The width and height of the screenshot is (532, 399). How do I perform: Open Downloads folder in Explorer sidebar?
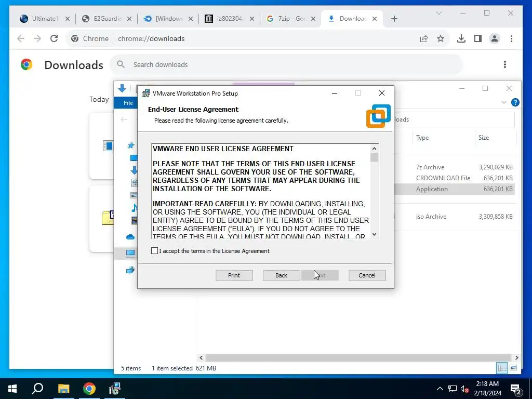coord(134,170)
